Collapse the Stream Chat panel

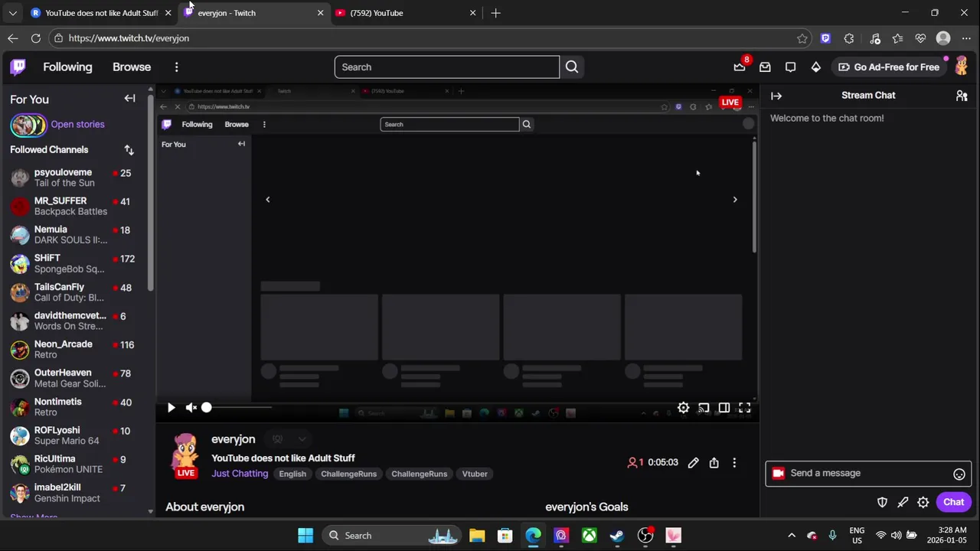click(776, 96)
